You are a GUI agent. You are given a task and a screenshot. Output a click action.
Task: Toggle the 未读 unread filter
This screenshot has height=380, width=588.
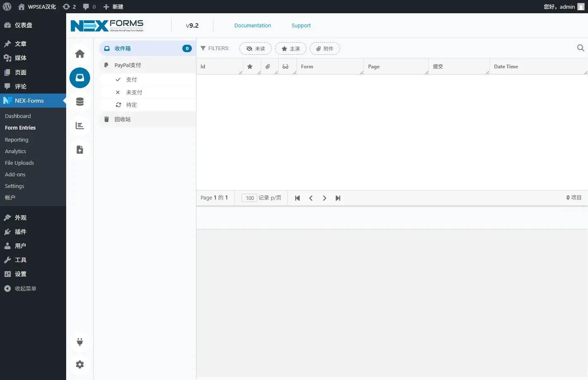click(x=256, y=49)
